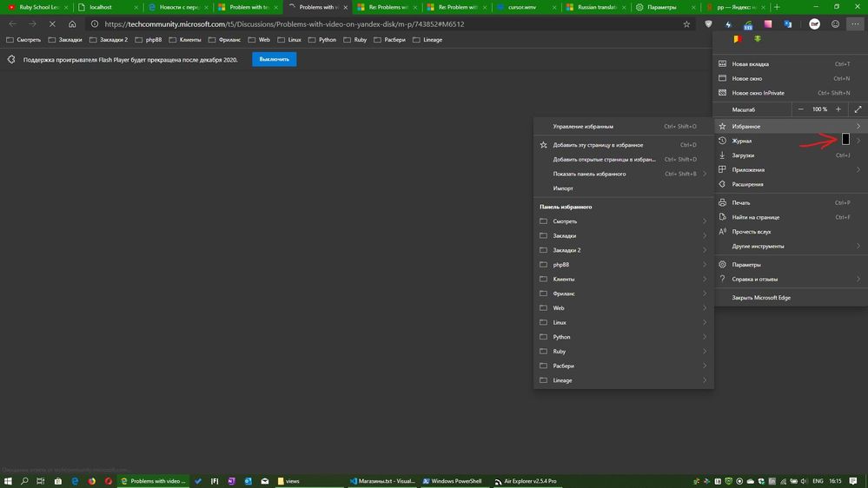
Task: Open Outlook from taskbar
Action: (x=248, y=481)
